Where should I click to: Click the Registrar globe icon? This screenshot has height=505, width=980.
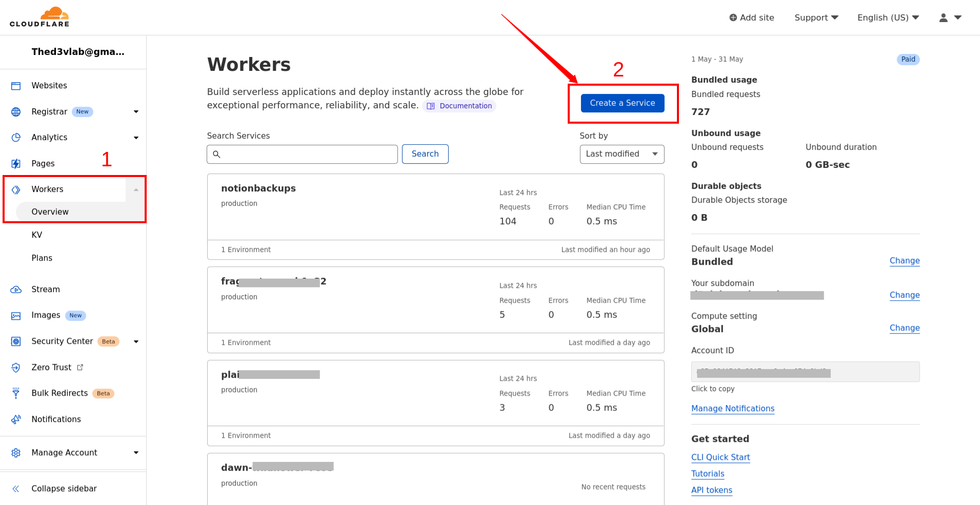point(16,112)
